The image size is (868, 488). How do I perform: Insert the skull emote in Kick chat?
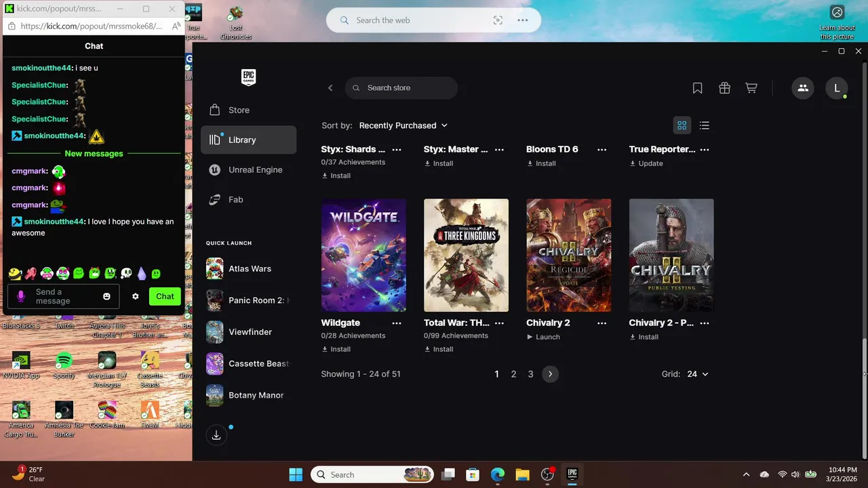tap(126, 273)
